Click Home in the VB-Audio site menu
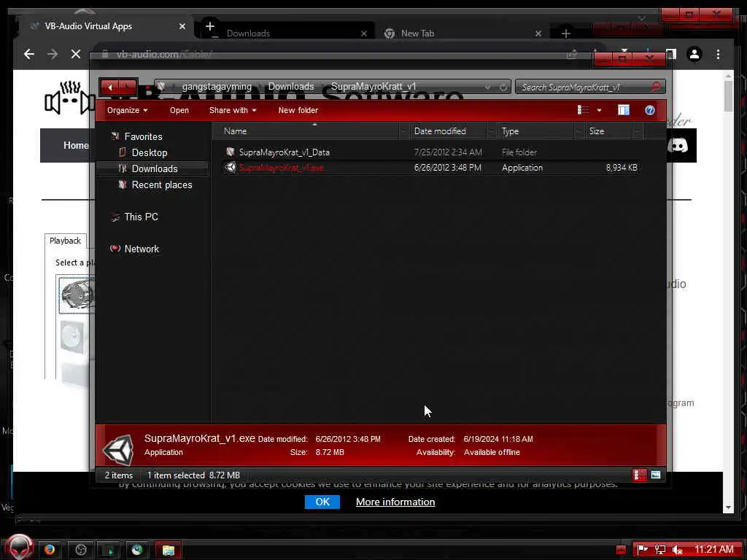747x560 pixels. point(76,145)
